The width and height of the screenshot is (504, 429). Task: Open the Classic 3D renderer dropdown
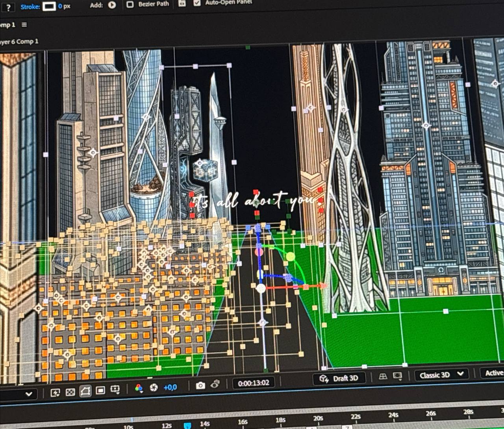(x=442, y=375)
